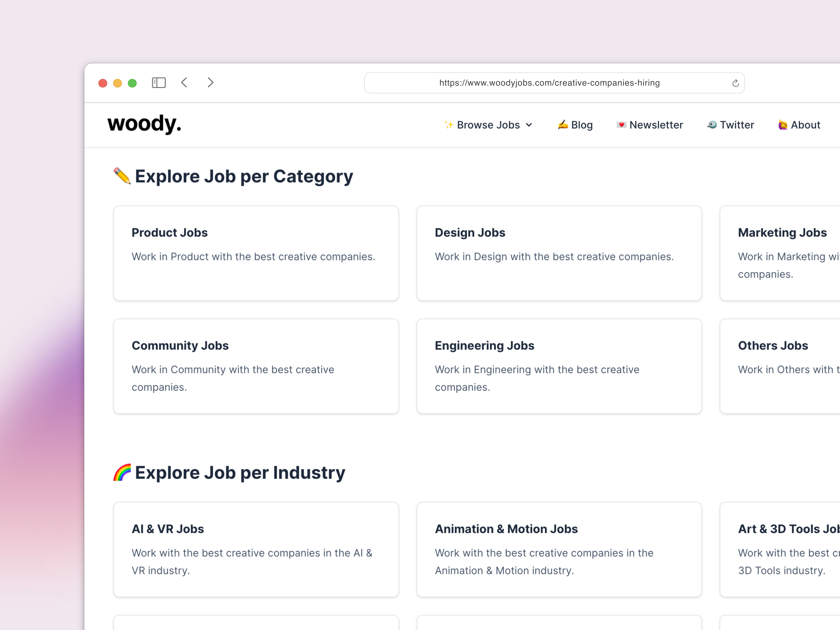Open Animation & Motion Jobs card
This screenshot has height=630, width=840.
pyautogui.click(x=559, y=549)
